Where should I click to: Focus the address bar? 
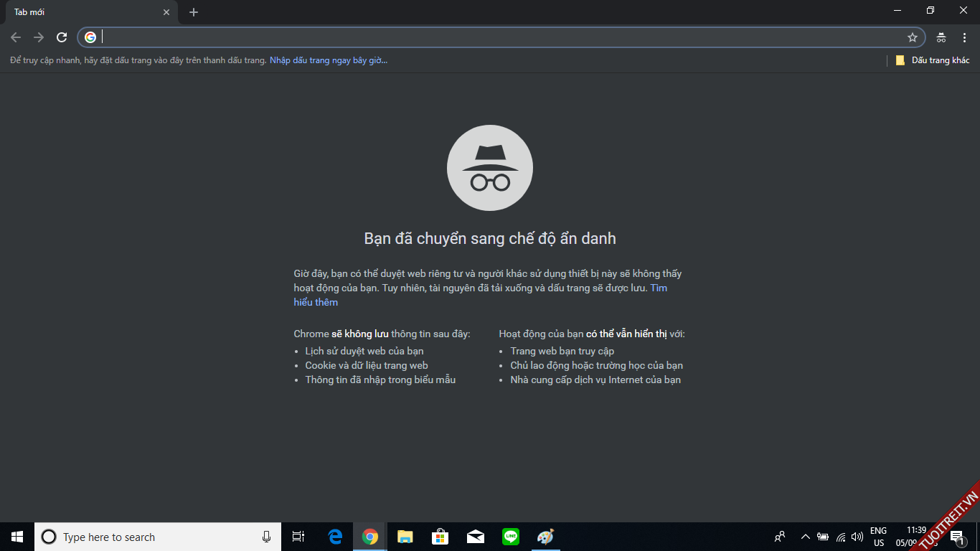click(x=502, y=37)
